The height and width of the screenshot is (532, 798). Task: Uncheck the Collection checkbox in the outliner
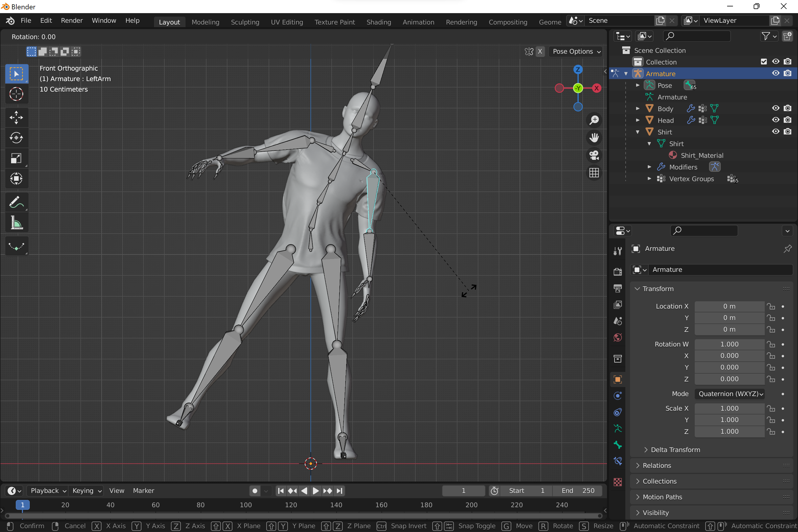click(764, 62)
